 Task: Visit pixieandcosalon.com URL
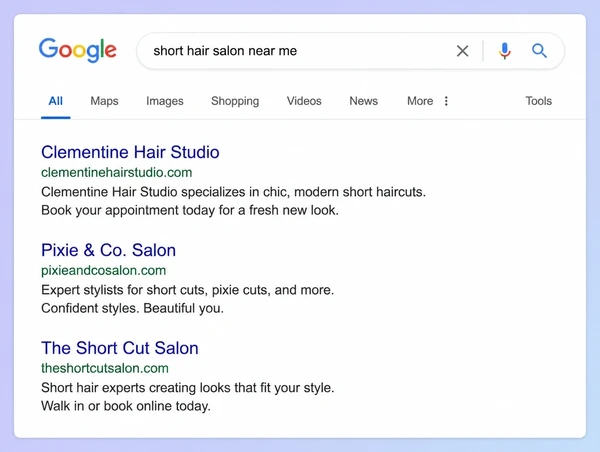(x=104, y=271)
